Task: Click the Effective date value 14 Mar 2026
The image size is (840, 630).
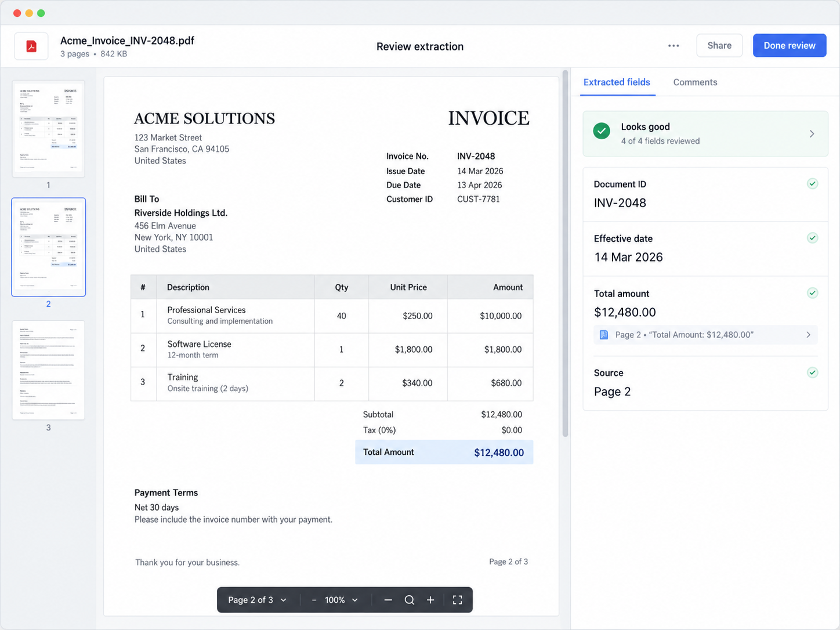Action: point(628,257)
